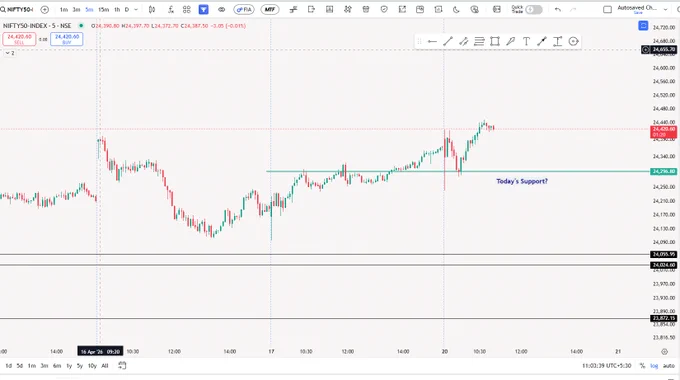
Task: Open the time axis settings gear
Action: coord(664,351)
